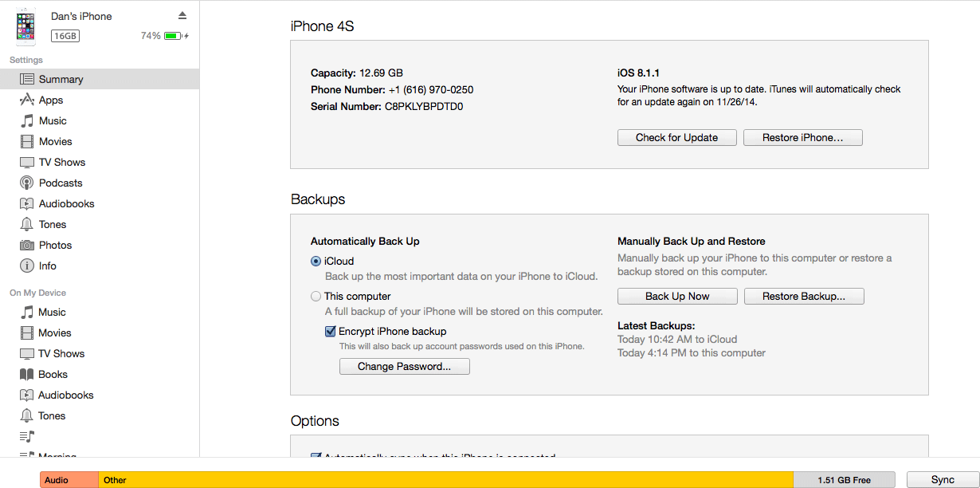Click the Restore iPhone... button
980x488 pixels.
803,137
